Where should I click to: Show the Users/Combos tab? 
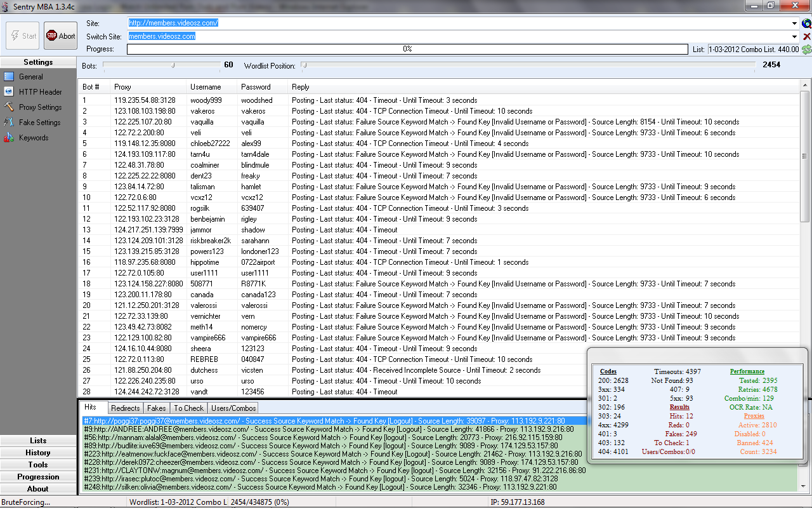pos(233,408)
